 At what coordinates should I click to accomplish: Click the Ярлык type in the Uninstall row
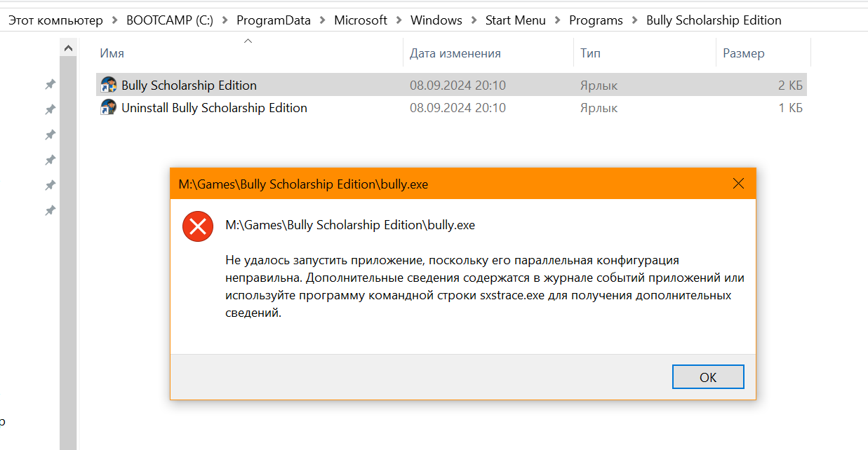[599, 108]
